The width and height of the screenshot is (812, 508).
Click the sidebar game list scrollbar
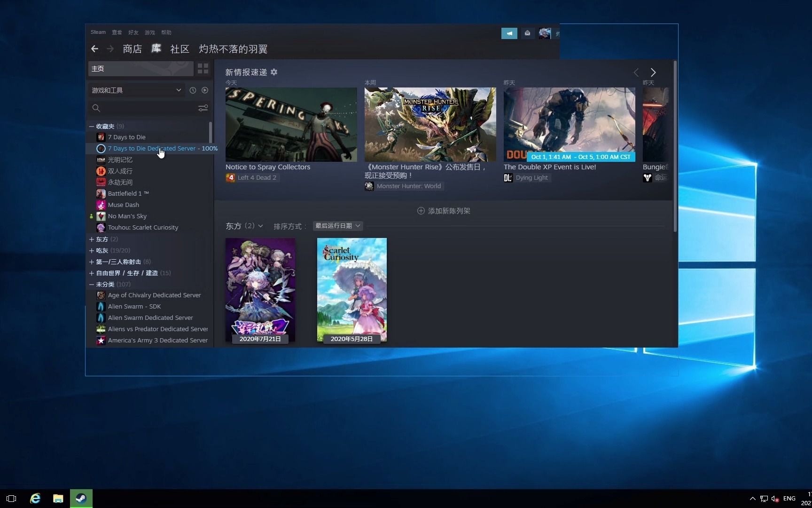click(x=210, y=133)
